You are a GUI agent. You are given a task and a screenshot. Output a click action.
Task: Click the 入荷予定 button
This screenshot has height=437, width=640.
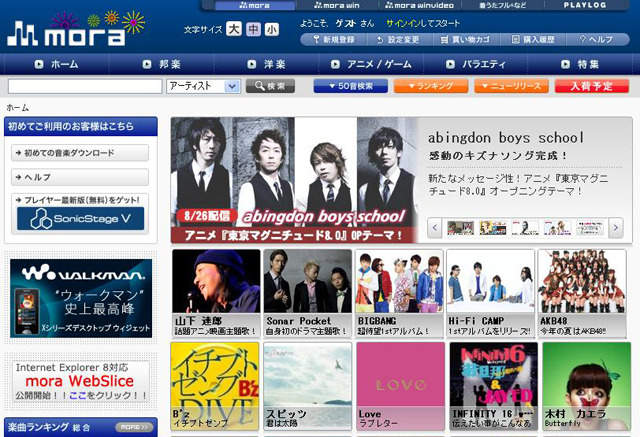[x=592, y=86]
